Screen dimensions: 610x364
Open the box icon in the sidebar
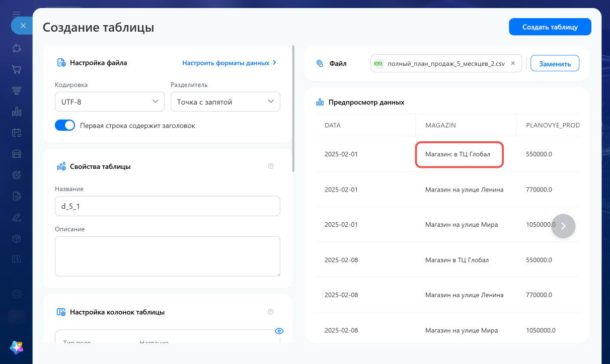(17, 238)
